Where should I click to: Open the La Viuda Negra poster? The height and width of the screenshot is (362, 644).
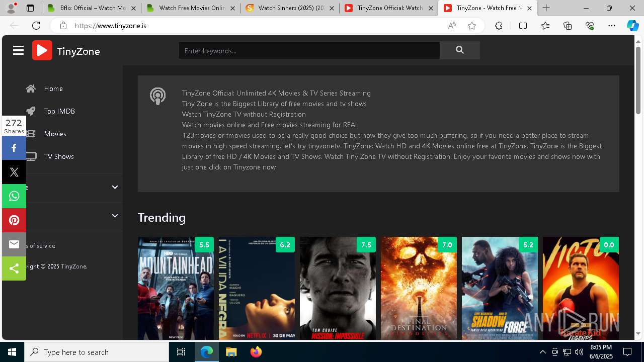point(257,289)
